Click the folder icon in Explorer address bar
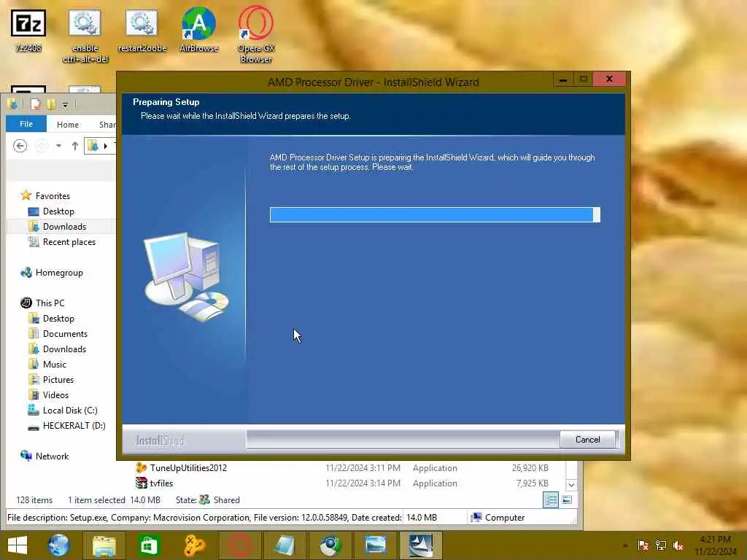 [x=93, y=146]
